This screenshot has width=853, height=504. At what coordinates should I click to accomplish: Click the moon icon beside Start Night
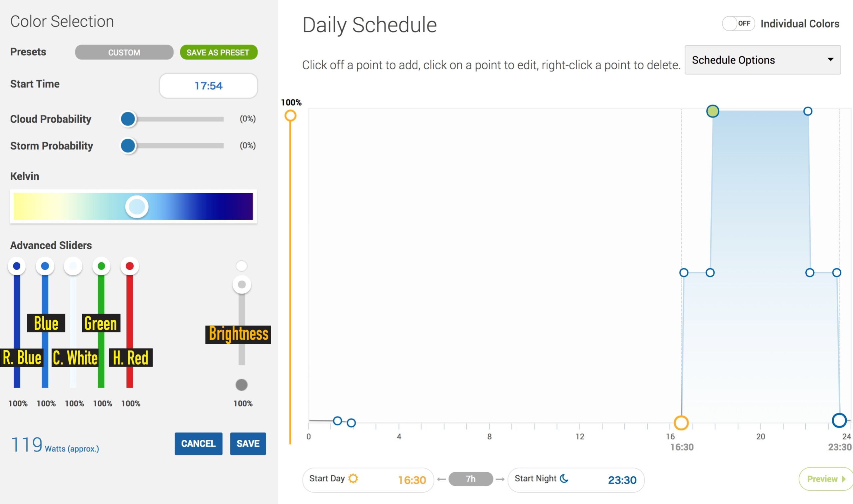click(x=564, y=478)
